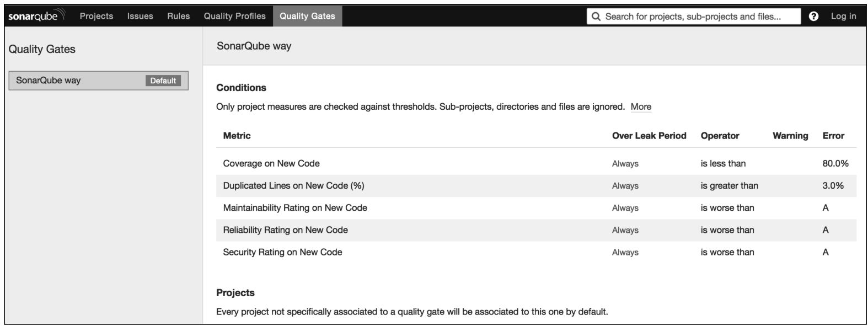Click Always in the Security Rating row
Screen dimensions: 868x326
[625, 252]
